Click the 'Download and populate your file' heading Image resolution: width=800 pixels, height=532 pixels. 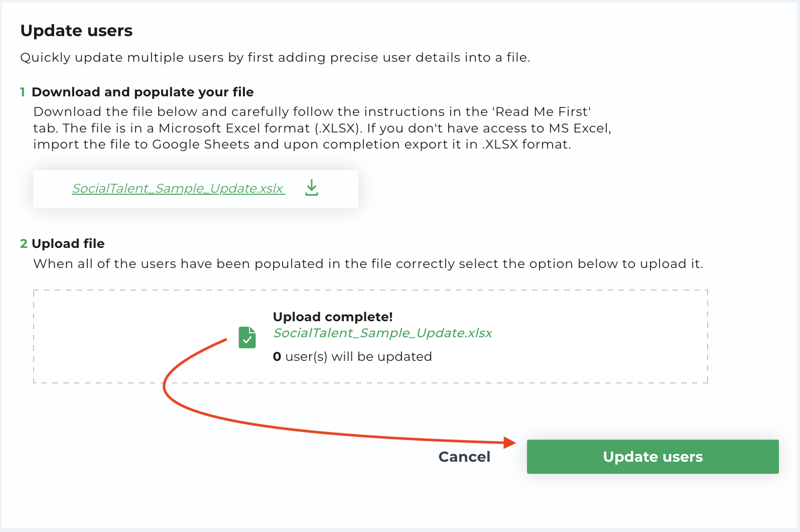point(143,92)
